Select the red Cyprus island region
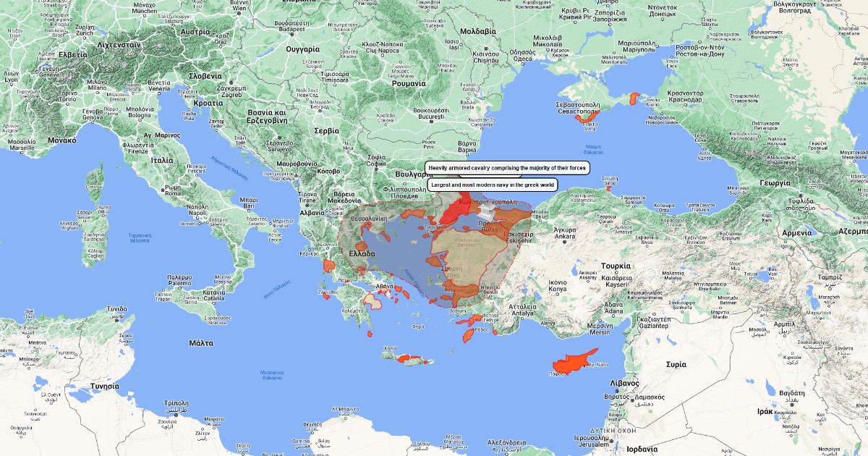 [574, 363]
